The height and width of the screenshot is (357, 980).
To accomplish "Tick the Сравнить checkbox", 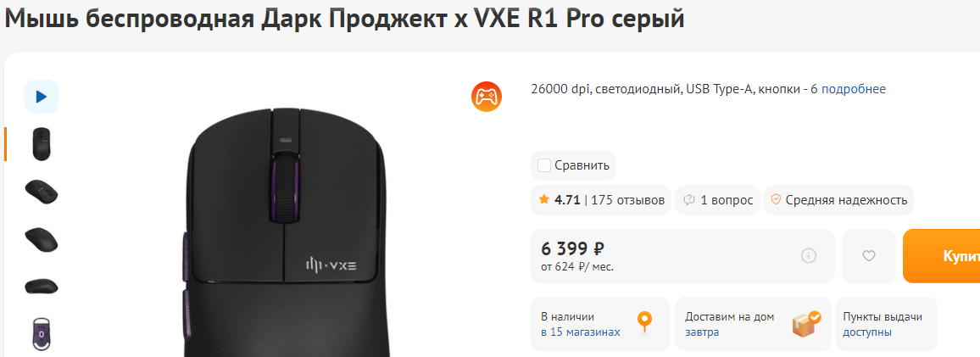I will [x=544, y=165].
